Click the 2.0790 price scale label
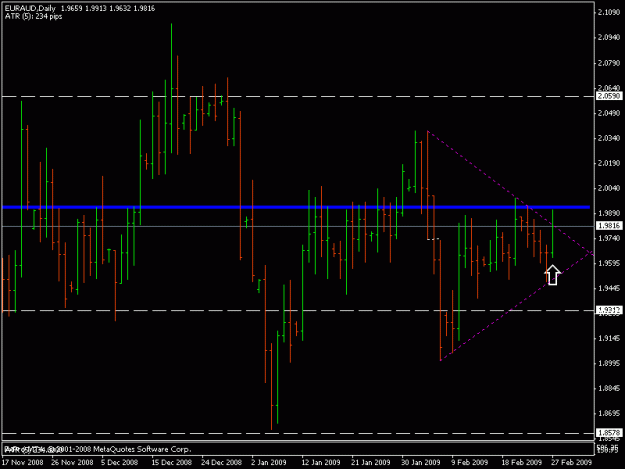Viewport: 625px width, 469px height. (609, 63)
